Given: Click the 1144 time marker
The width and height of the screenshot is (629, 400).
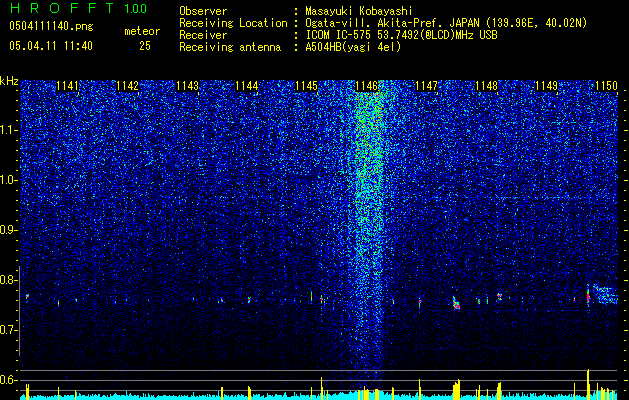Looking at the screenshot, I should 246,86.
